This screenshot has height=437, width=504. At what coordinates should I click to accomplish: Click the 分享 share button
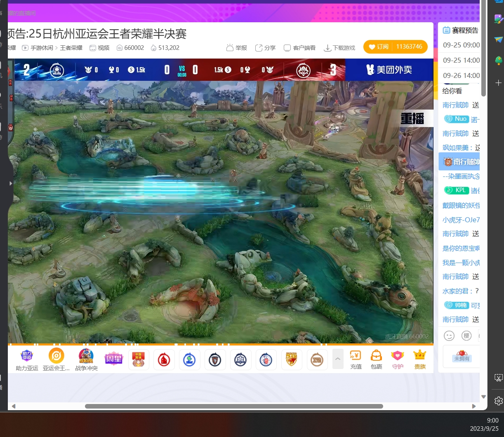[x=265, y=48]
